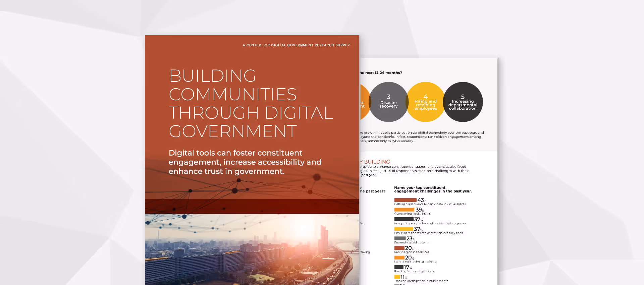This screenshot has height=285, width=644.
Task: Click the 'Getting constituents to participate in virtual events' label
Action: [430, 204]
